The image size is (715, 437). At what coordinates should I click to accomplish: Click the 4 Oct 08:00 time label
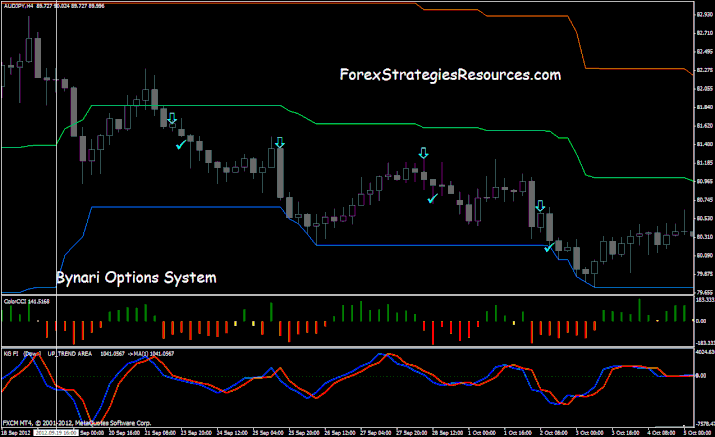coord(661,432)
